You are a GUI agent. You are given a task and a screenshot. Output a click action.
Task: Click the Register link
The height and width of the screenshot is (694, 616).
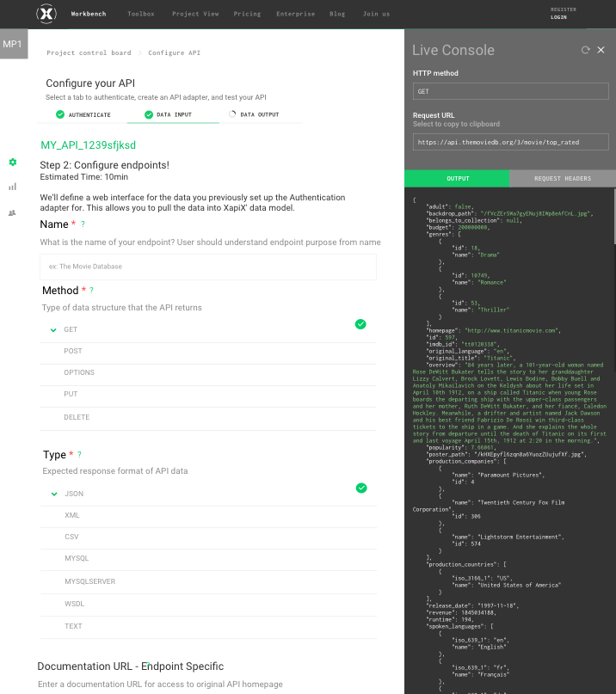(x=564, y=9)
